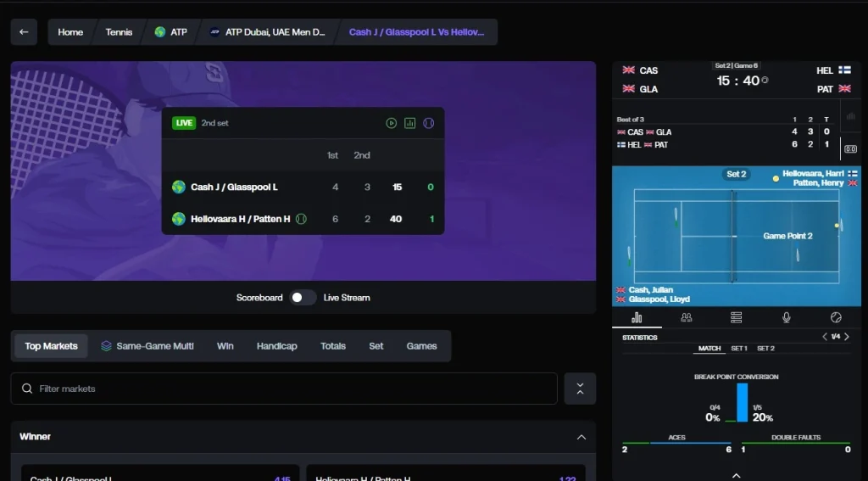Open the statistics bar-chart tab in tracker
Screen dimensions: 868x481
[x=637, y=317]
